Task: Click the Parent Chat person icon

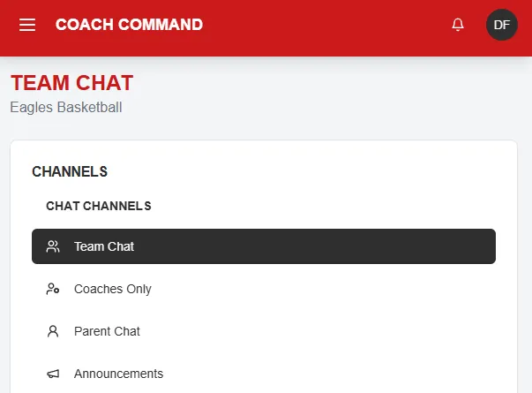Action: click(x=53, y=331)
